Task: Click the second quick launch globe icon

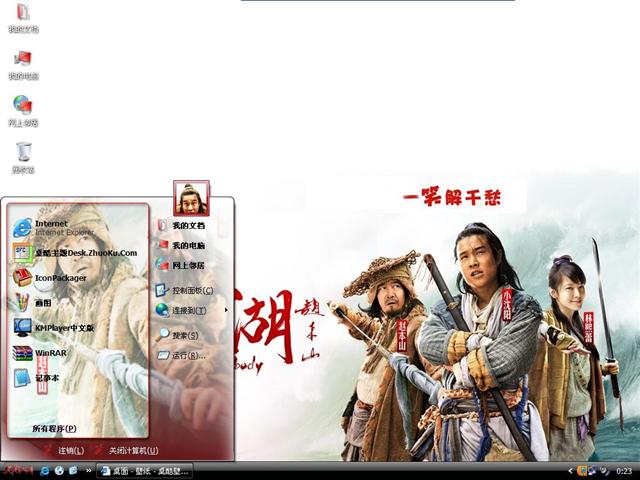Action: click(59, 471)
